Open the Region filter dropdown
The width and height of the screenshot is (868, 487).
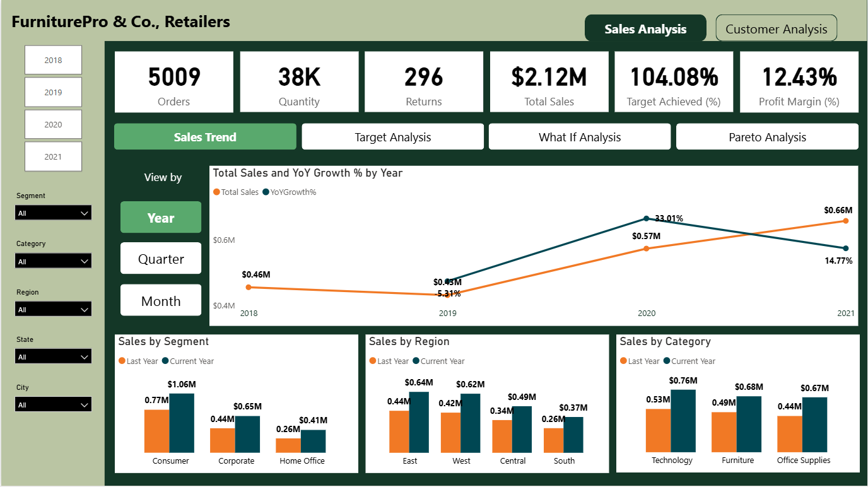tap(53, 308)
